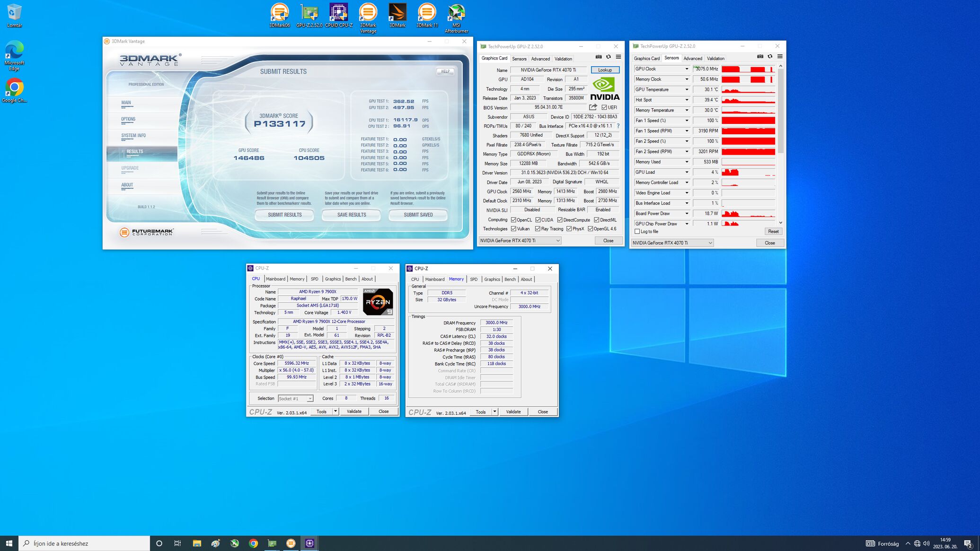
Task: Enable the Log to file checkbox
Action: pyautogui.click(x=637, y=232)
